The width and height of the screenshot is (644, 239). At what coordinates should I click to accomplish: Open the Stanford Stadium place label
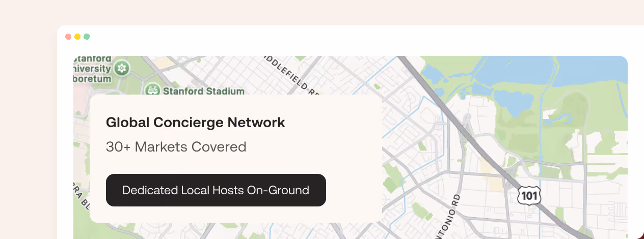pyautogui.click(x=203, y=92)
